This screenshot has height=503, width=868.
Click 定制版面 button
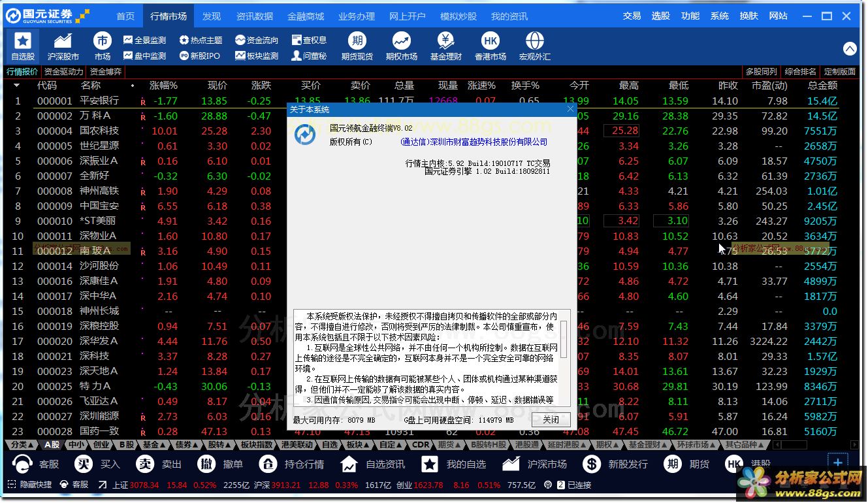coord(839,72)
